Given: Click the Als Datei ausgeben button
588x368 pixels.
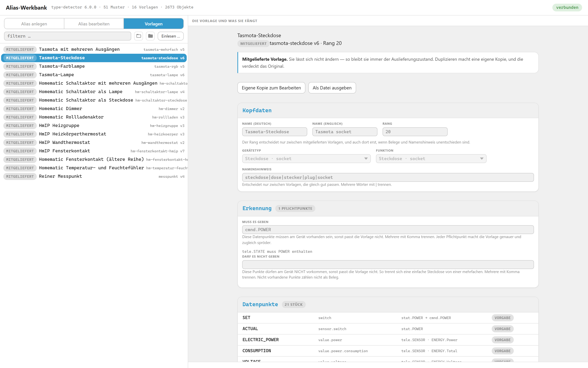Looking at the screenshot, I should 332,88.
